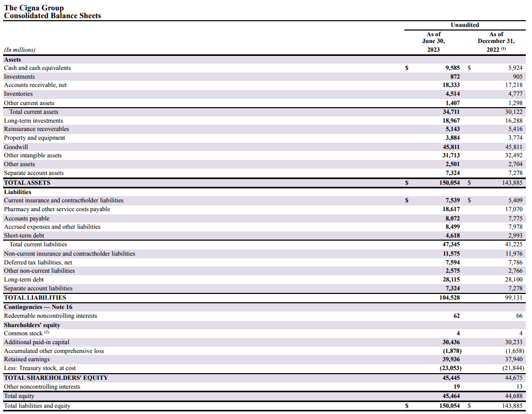Select the long-term debt value '28,115'
This screenshot has height=414, width=532.
(451, 280)
